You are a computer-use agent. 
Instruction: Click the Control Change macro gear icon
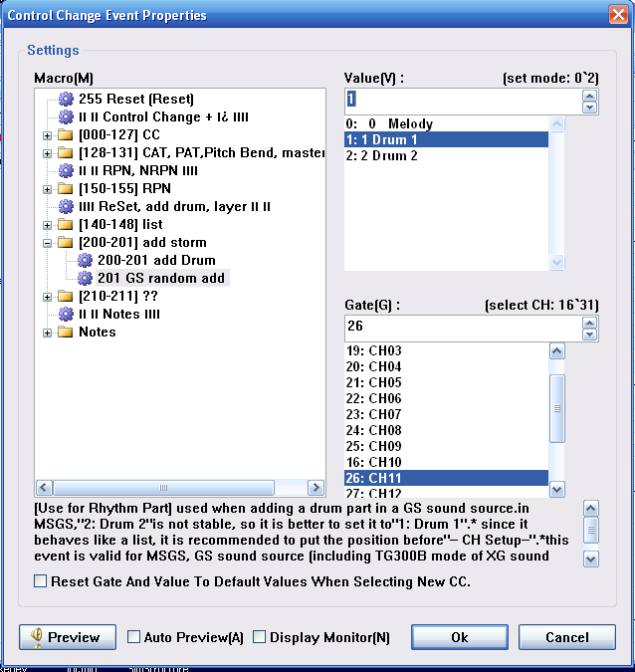point(67,116)
